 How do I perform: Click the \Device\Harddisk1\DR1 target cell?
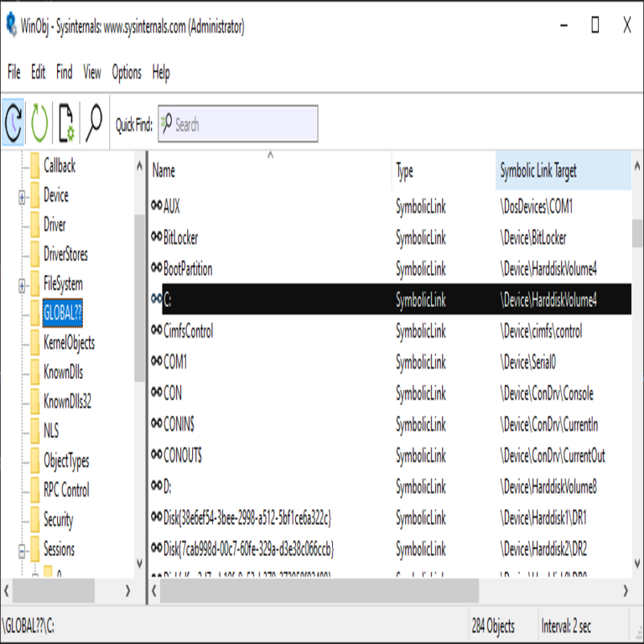[543, 518]
